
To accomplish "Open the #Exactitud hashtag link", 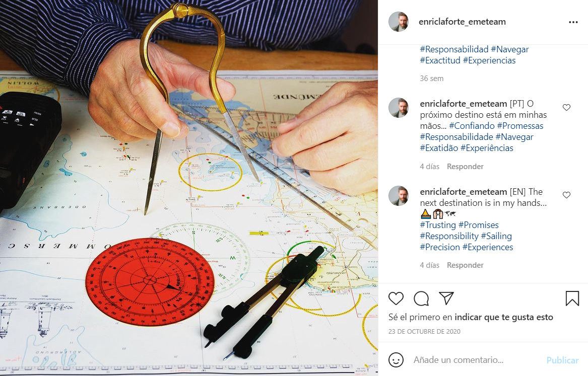I will coord(440,60).
